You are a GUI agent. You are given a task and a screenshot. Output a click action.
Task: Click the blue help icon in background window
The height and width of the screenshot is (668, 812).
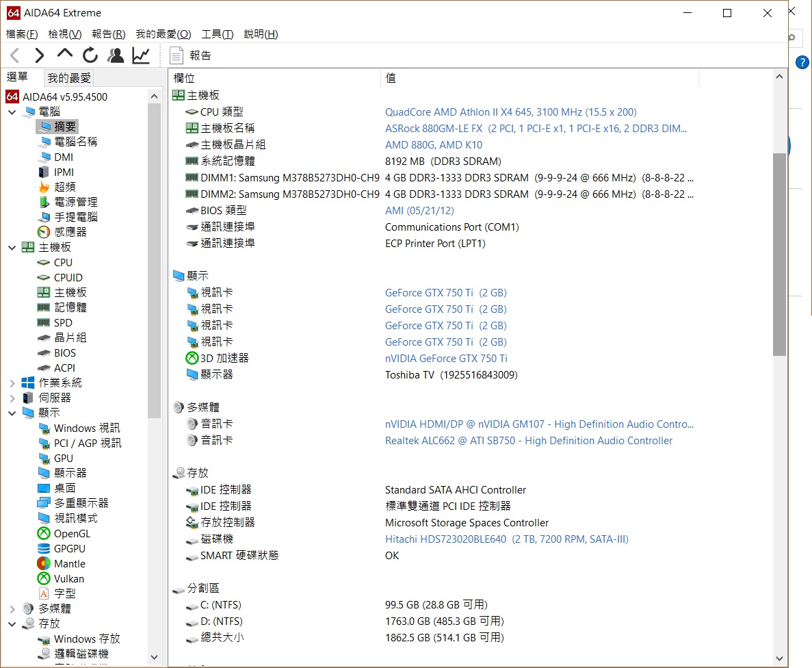(802, 63)
